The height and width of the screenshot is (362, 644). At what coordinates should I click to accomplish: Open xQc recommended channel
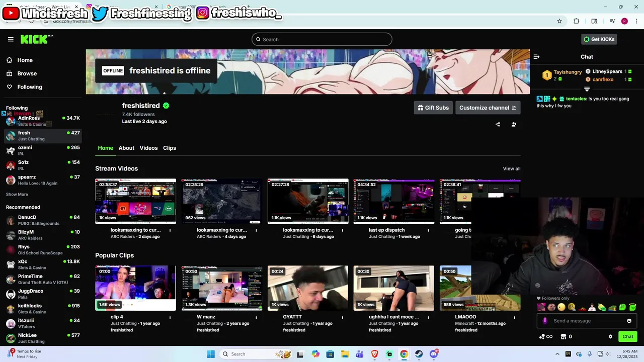click(x=43, y=264)
